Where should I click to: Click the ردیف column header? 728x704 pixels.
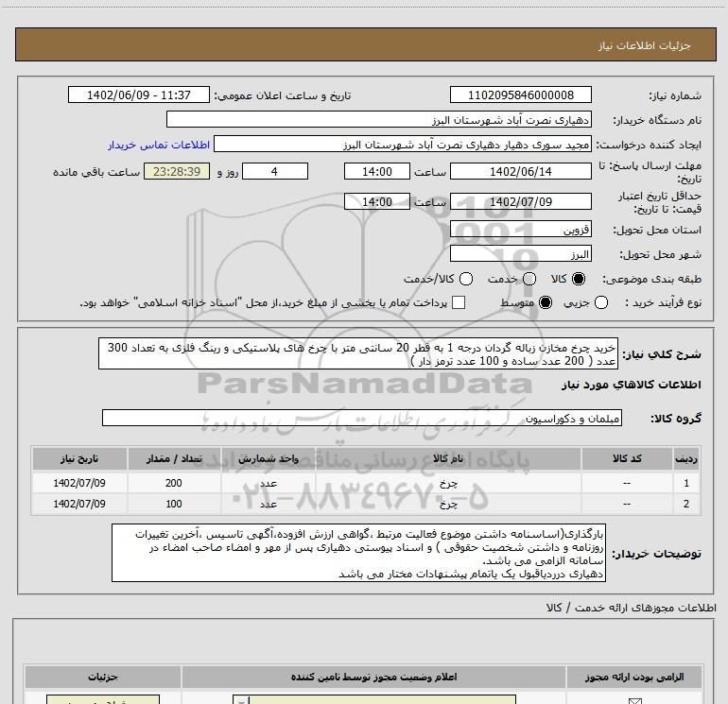click(686, 458)
